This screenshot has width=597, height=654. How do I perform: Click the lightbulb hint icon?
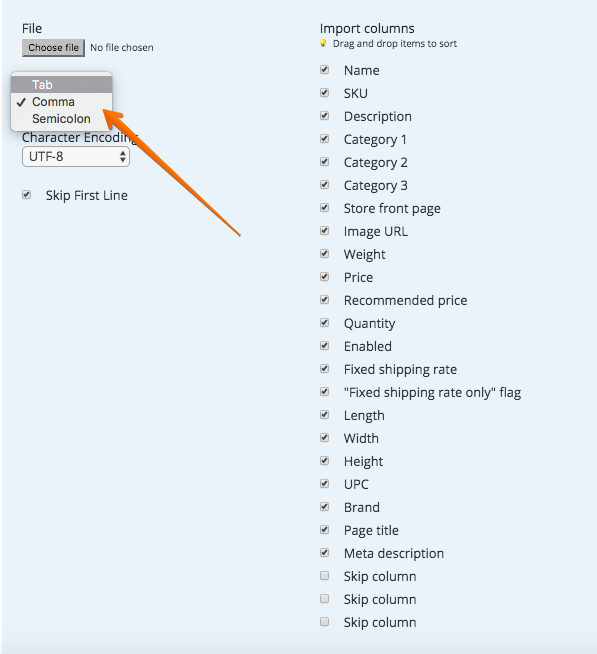pos(323,43)
